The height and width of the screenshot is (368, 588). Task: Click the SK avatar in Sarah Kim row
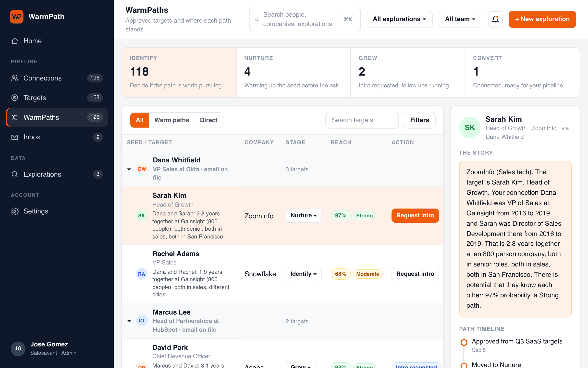(x=142, y=216)
